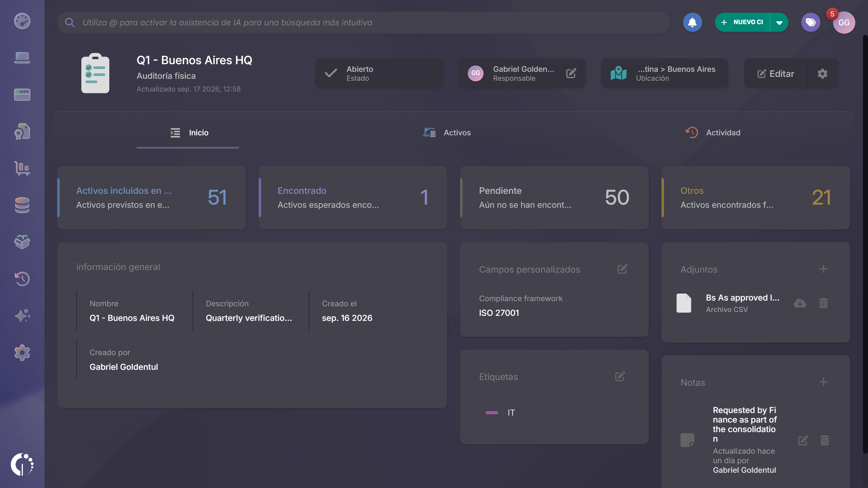Open audit settings gear next to Editar
This screenshot has width=868, height=488.
click(822, 73)
